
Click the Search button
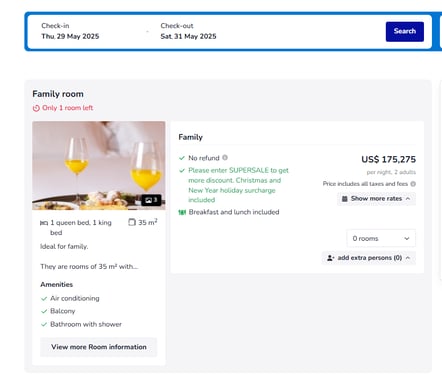(405, 31)
